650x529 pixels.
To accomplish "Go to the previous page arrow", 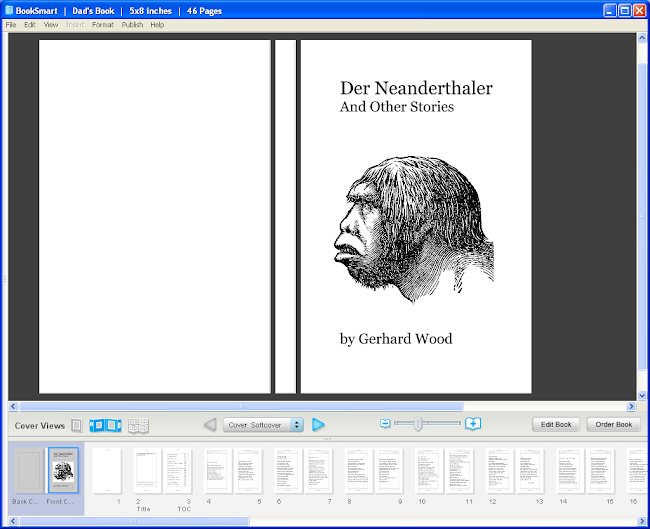I will click(x=210, y=425).
